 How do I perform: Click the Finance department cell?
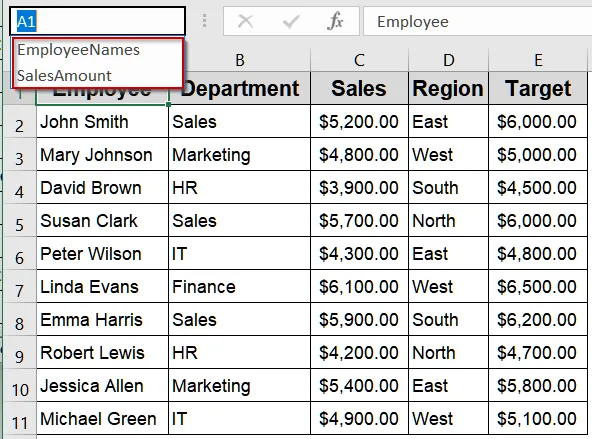pyautogui.click(x=240, y=287)
